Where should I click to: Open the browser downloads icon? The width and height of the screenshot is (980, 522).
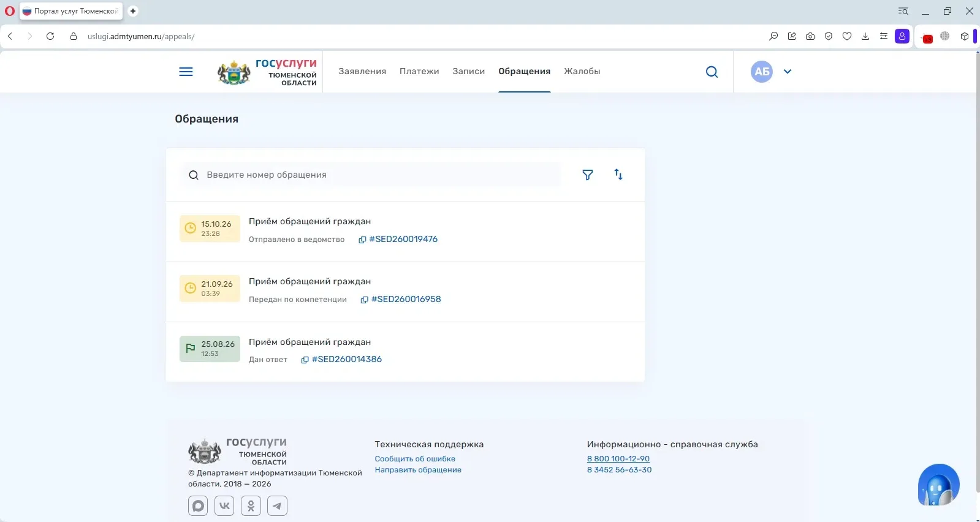pyautogui.click(x=865, y=36)
